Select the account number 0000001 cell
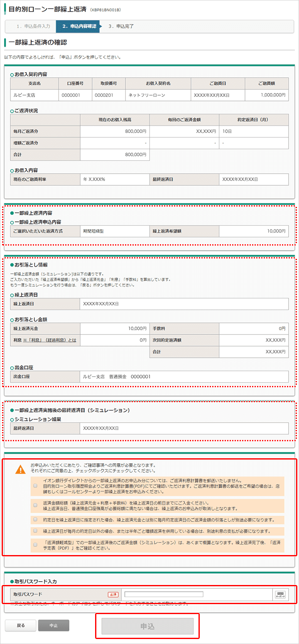 (75, 95)
